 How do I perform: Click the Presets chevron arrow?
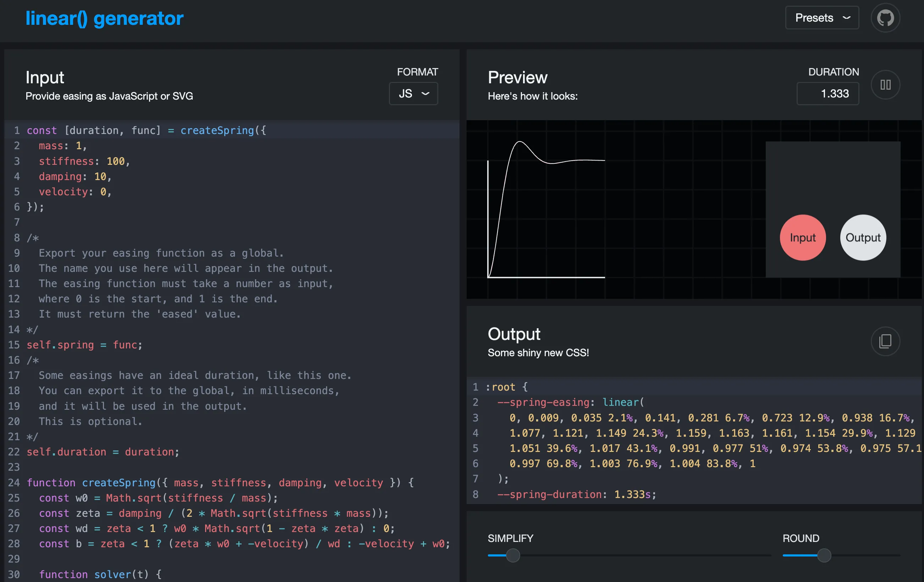pyautogui.click(x=847, y=18)
